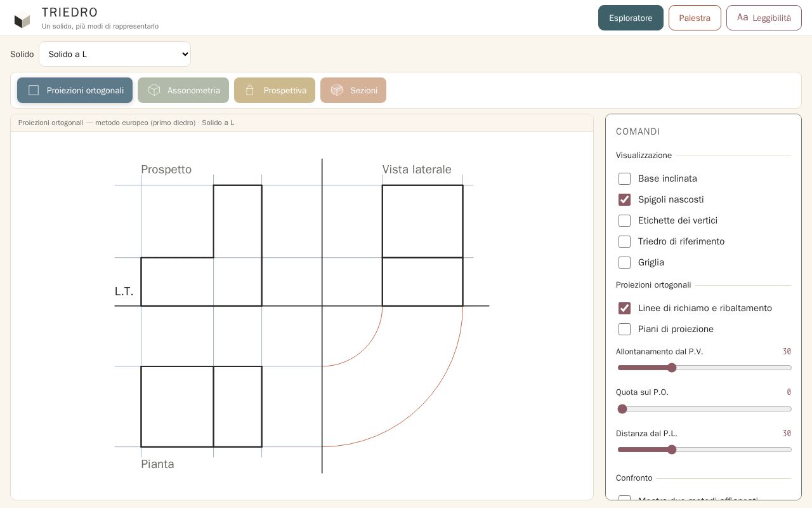
Task: Go to Palestra mode
Action: [x=695, y=18]
